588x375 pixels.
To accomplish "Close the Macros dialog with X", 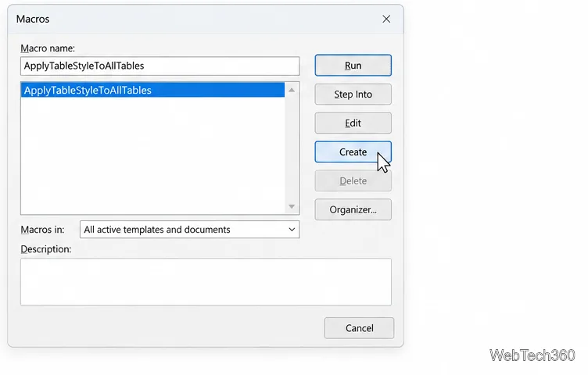I will point(386,19).
